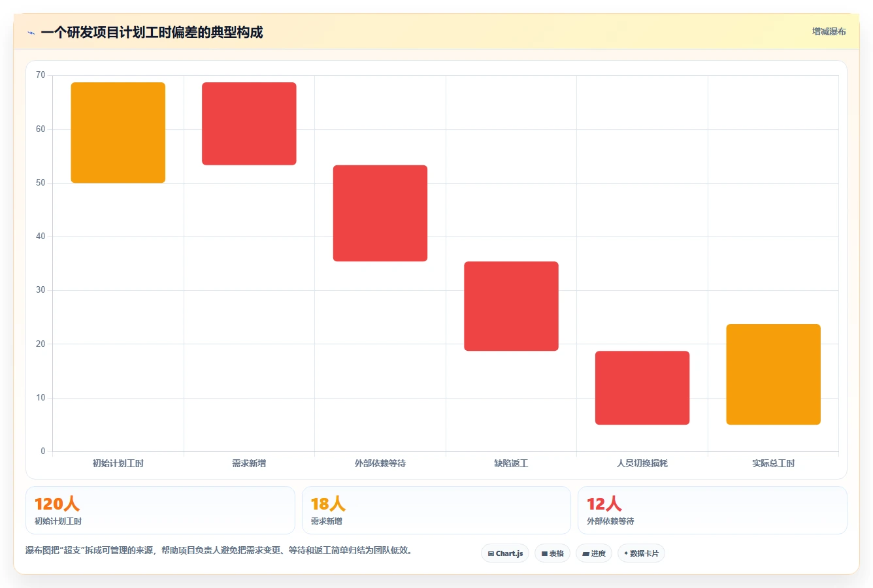This screenshot has height=588, width=873.
Task: Click the y-axis value 70
Action: tap(41, 75)
